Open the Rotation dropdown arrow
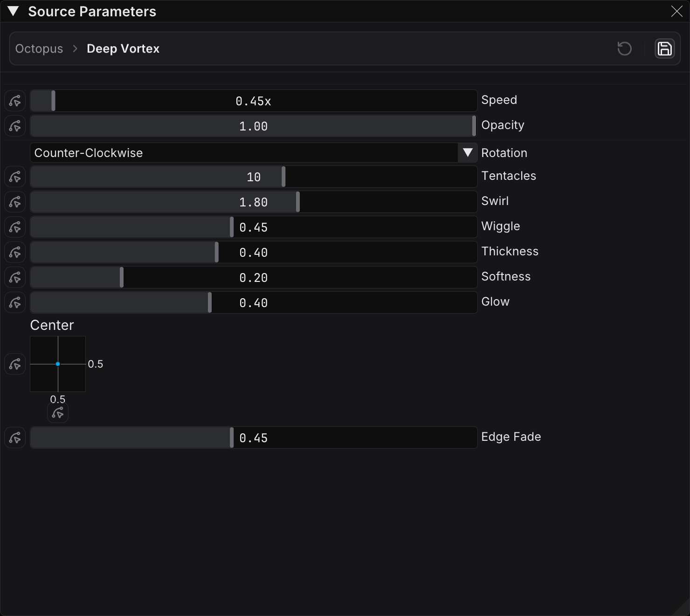690x616 pixels. pyautogui.click(x=468, y=153)
